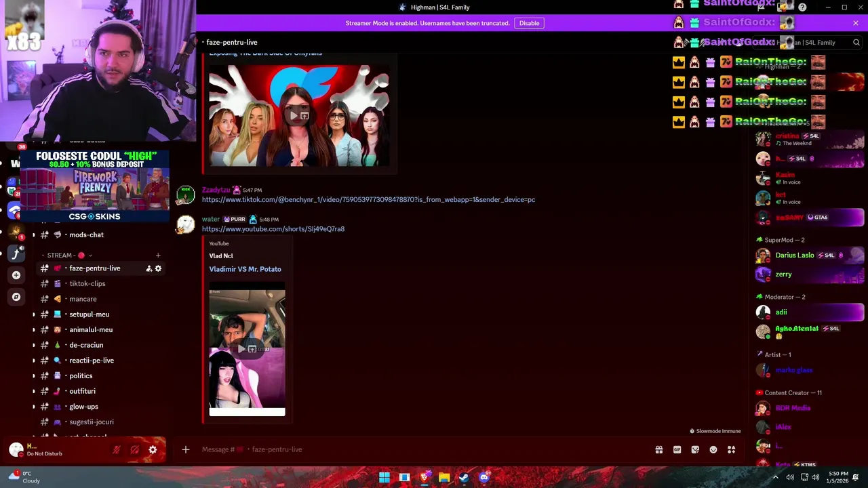The height and width of the screenshot is (488, 868).
Task: Open Steam from the taskbar
Action: pos(464,477)
